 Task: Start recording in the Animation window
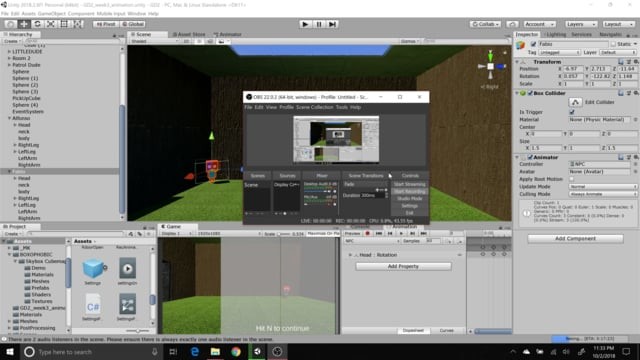point(367,233)
